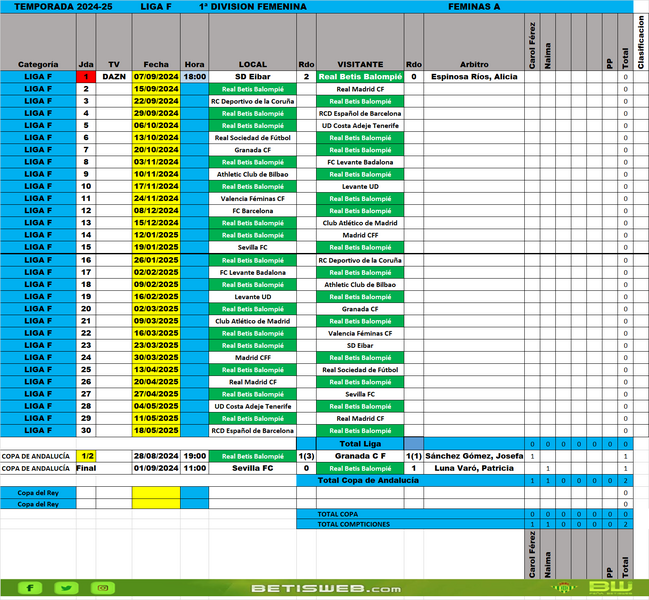Image resolution: width=649 pixels, height=600 pixels.
Task: Select the referee cell Espinosa Ríos, Alicia
Action: (474, 77)
